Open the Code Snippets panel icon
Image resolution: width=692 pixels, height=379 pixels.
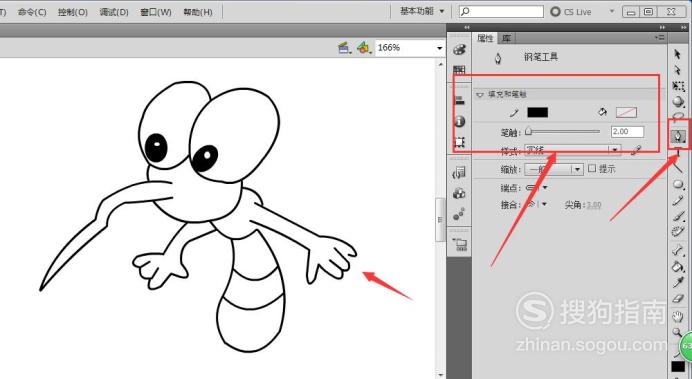(459, 173)
